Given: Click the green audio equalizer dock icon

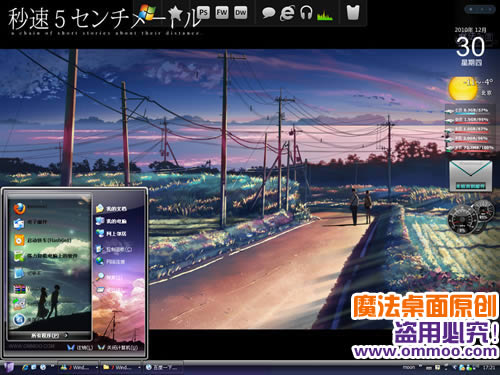Looking at the screenshot, I should pos(325,14).
